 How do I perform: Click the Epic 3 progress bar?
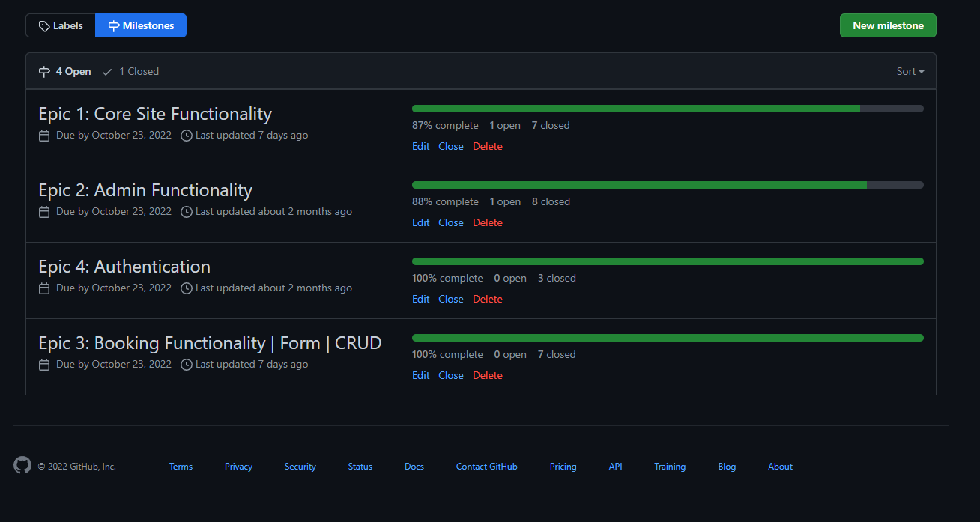coord(668,338)
